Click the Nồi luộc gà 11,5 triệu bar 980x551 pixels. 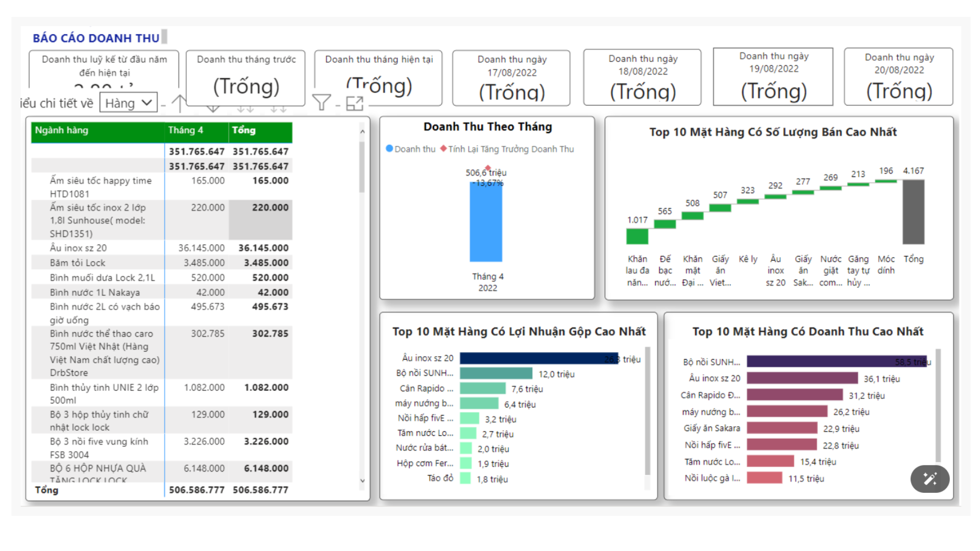(764, 478)
